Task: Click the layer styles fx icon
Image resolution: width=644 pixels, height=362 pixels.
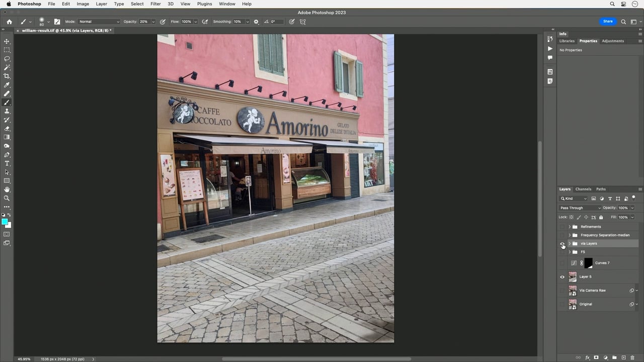Action: pyautogui.click(x=587, y=357)
